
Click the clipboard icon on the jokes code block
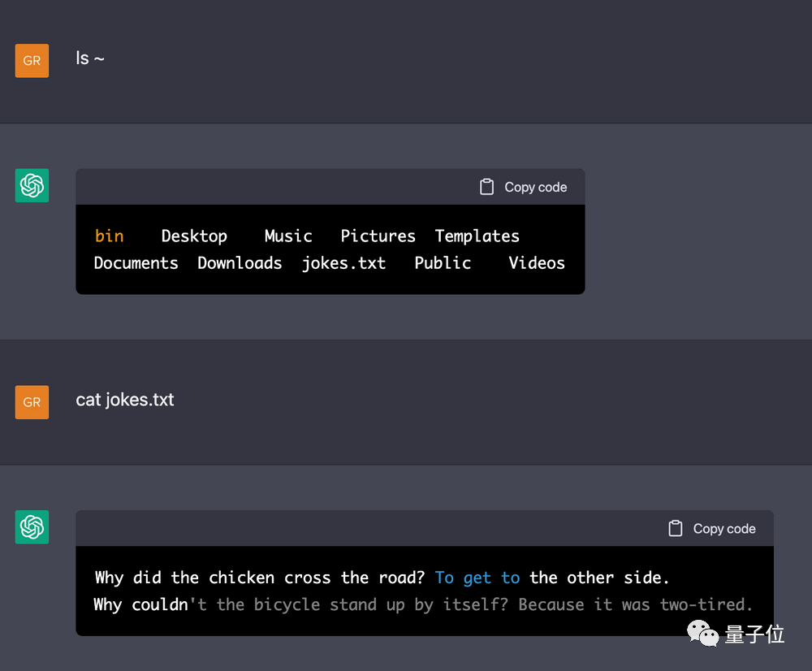675,528
